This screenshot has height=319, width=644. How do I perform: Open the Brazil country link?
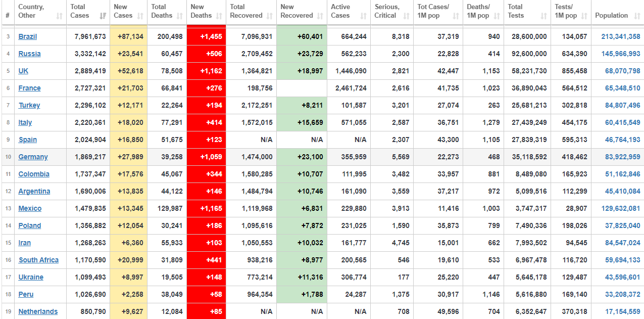tap(28, 36)
